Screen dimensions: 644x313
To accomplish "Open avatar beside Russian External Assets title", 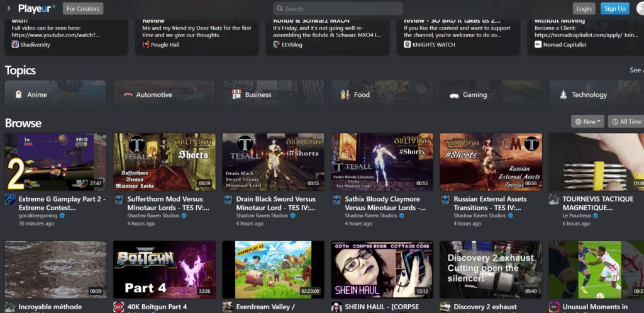I will pos(445,200).
